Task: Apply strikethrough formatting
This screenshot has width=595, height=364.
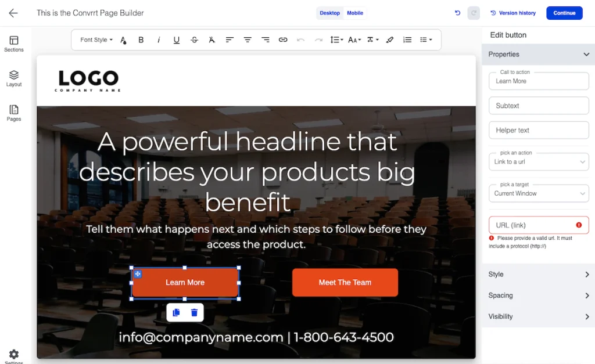Action: (194, 39)
